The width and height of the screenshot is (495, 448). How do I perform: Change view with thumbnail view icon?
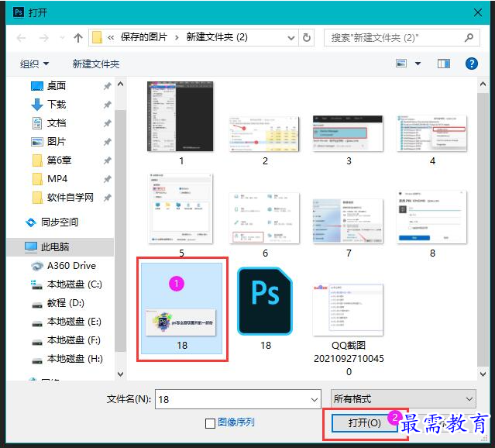click(x=401, y=64)
